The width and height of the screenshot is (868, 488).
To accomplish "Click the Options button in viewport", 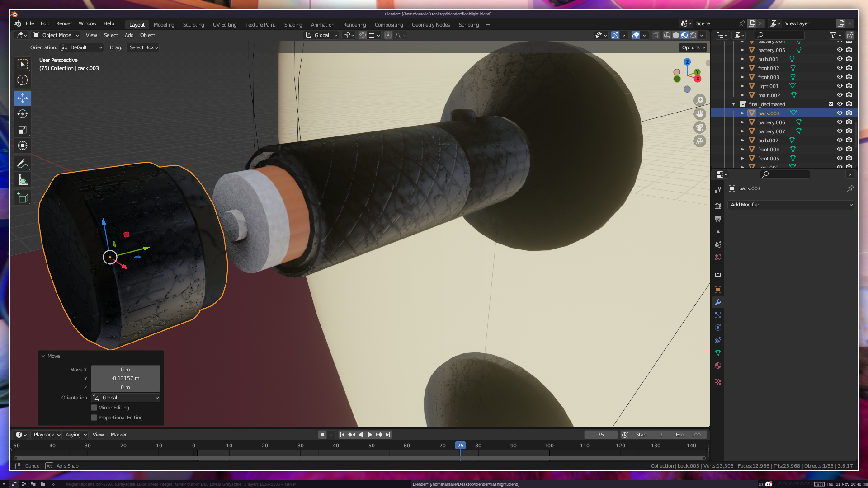I will (x=693, y=47).
